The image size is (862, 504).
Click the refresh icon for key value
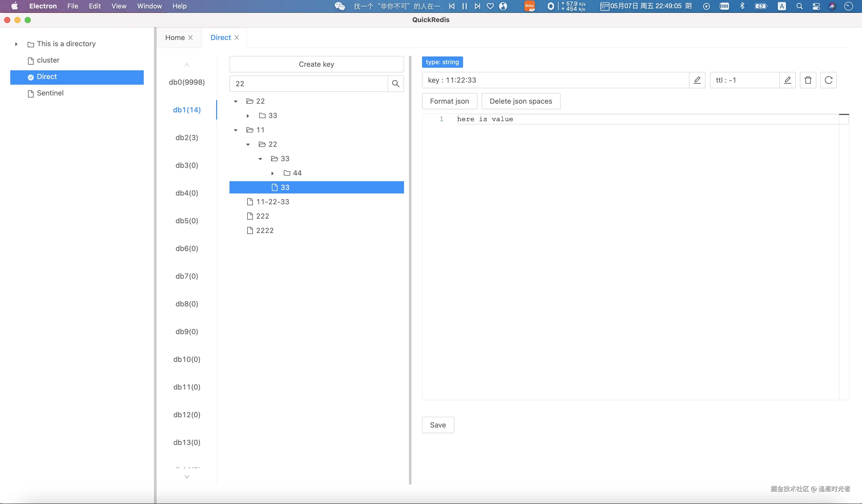pos(828,80)
